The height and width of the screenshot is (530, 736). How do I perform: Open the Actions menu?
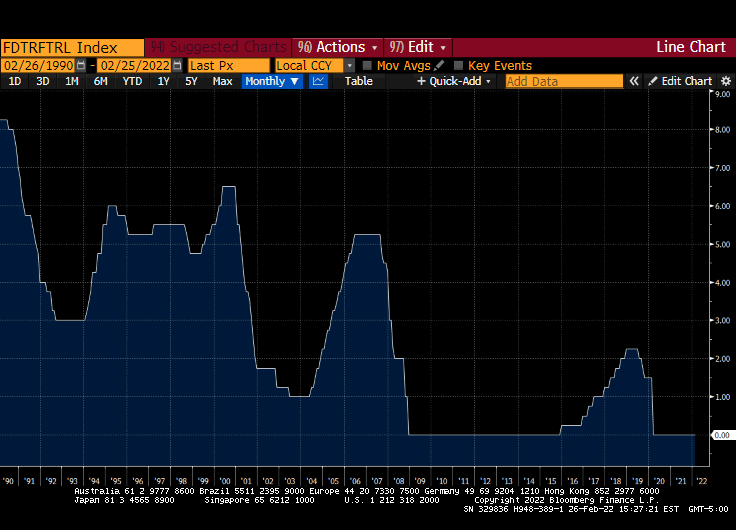[339, 47]
